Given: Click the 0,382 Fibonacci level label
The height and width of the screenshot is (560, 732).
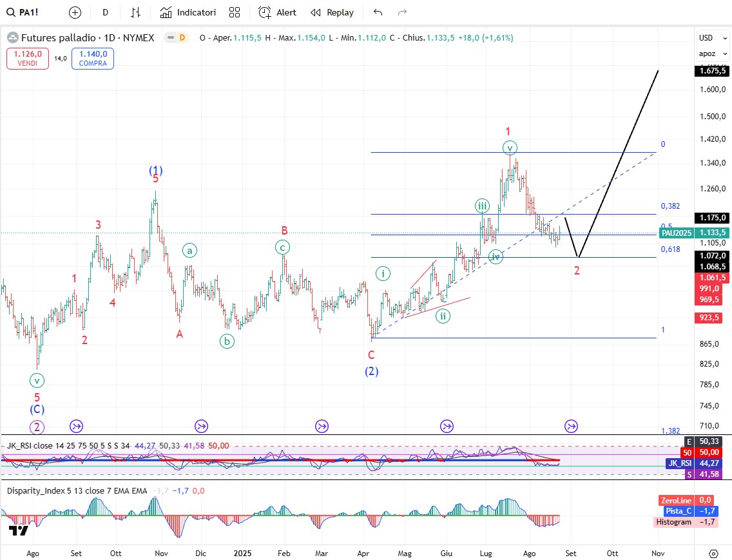Looking at the screenshot, I should (x=670, y=206).
